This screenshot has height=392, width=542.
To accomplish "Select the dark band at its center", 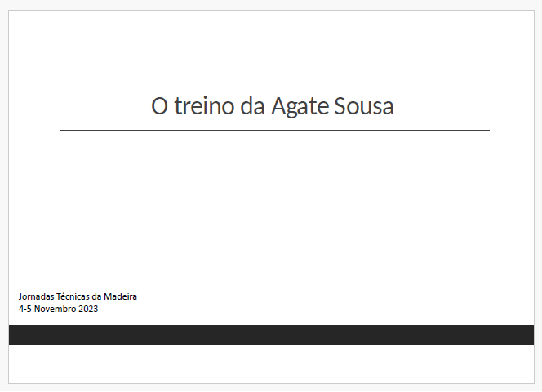I will coord(271,335).
